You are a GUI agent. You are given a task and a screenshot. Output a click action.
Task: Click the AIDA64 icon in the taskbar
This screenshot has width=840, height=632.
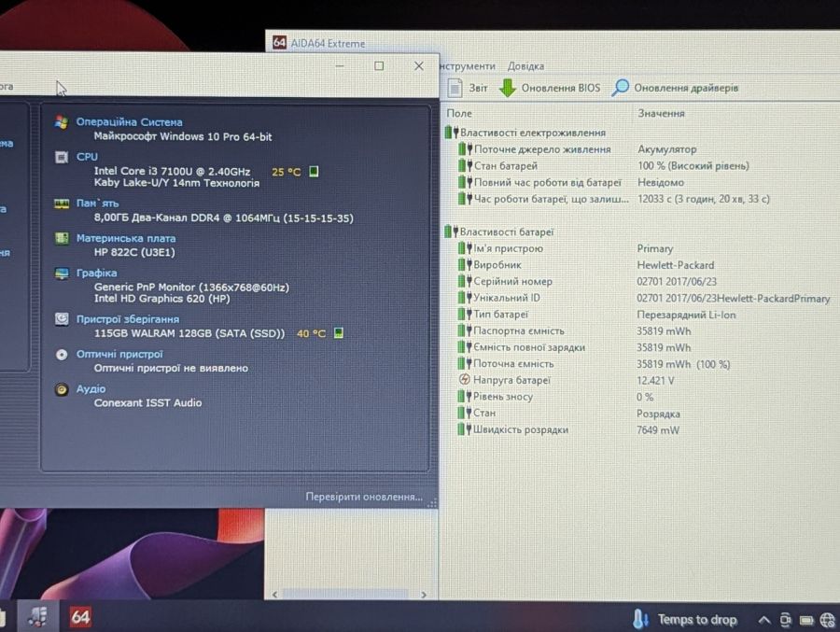point(80,617)
